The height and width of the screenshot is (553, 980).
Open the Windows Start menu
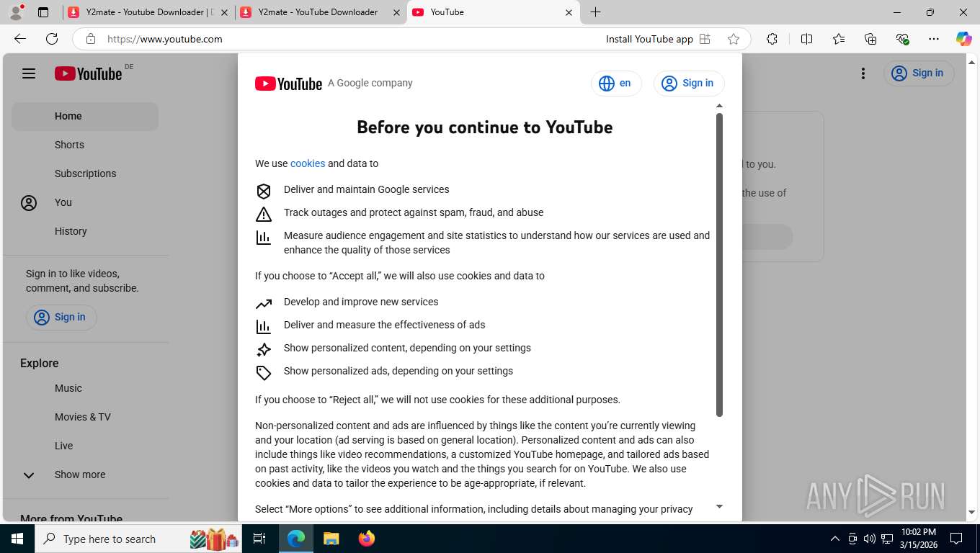(17, 539)
